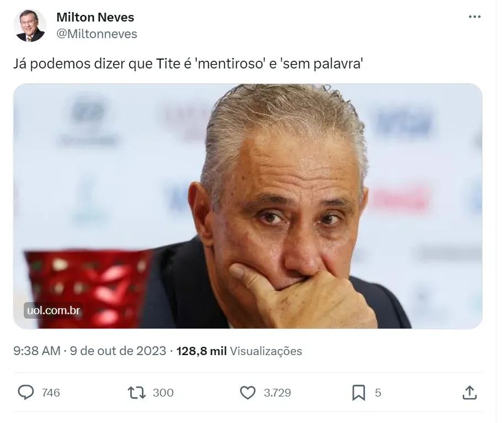This screenshot has width=504, height=423.
Task: Select the 9:38 AM timestamp
Action: point(37,351)
